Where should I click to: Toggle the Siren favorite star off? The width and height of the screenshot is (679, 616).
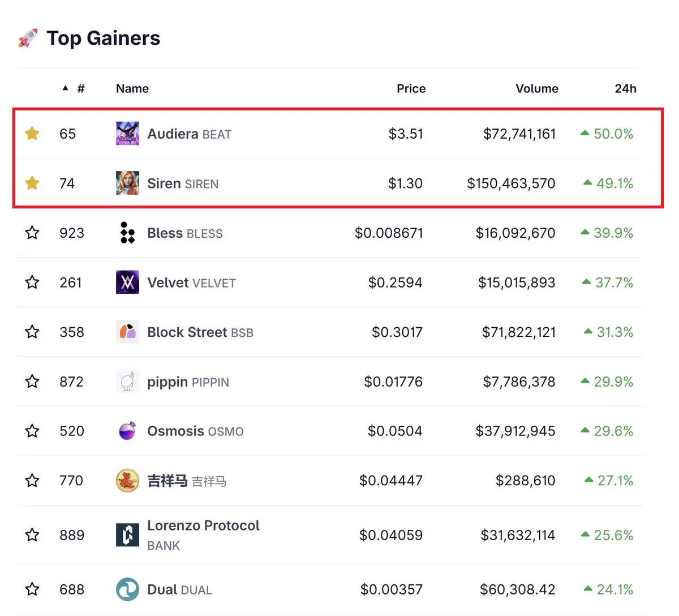click(32, 183)
